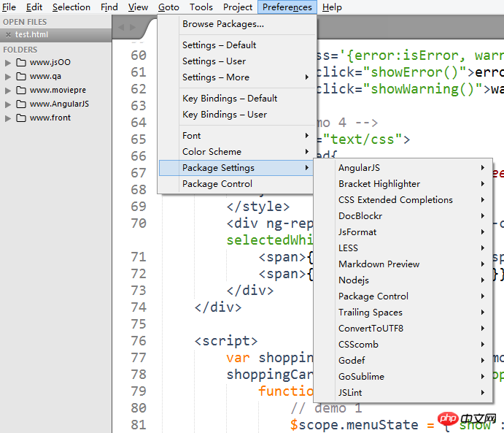
Task: Select the www.qa folder name
Action: tap(45, 76)
